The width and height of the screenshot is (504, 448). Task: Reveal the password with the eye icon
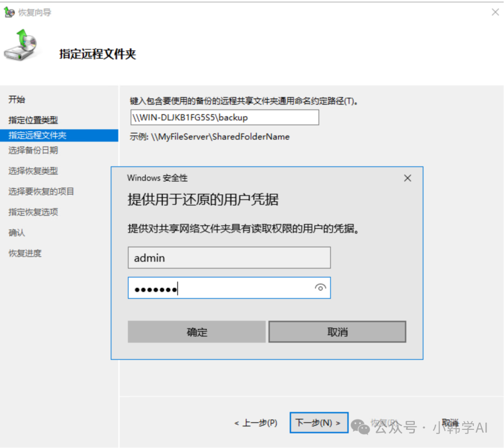point(320,288)
